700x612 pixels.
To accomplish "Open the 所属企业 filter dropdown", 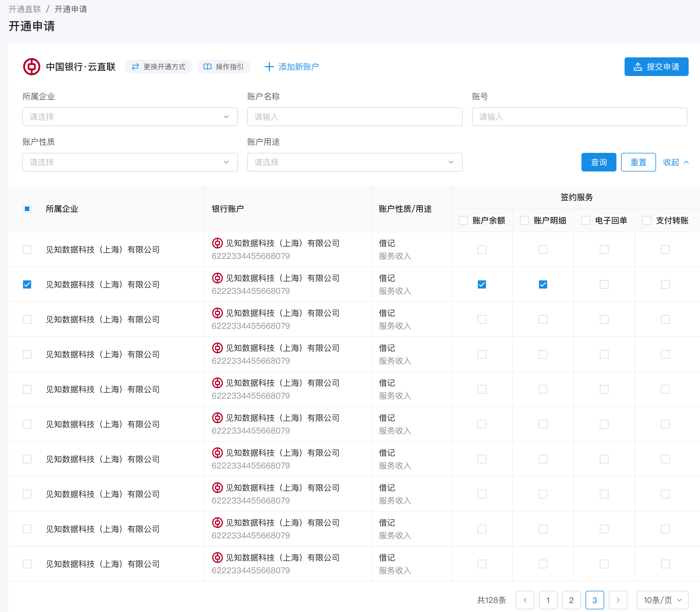I will coord(130,117).
